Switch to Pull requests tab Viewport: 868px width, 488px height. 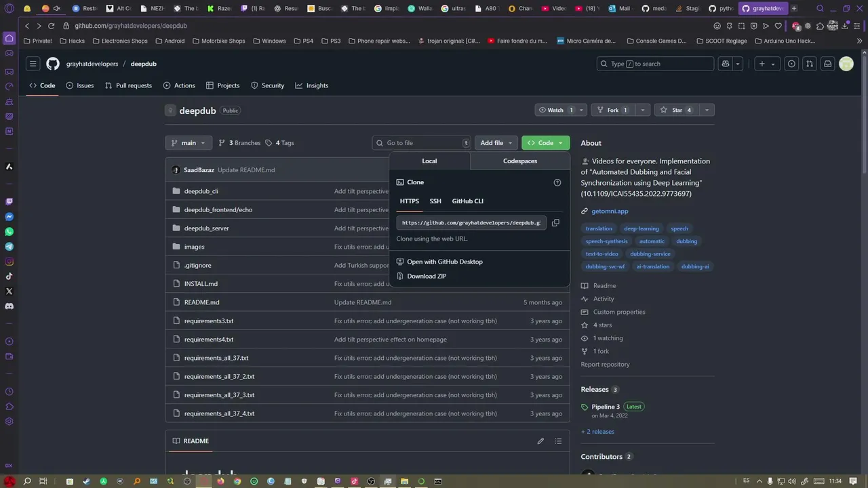click(128, 85)
